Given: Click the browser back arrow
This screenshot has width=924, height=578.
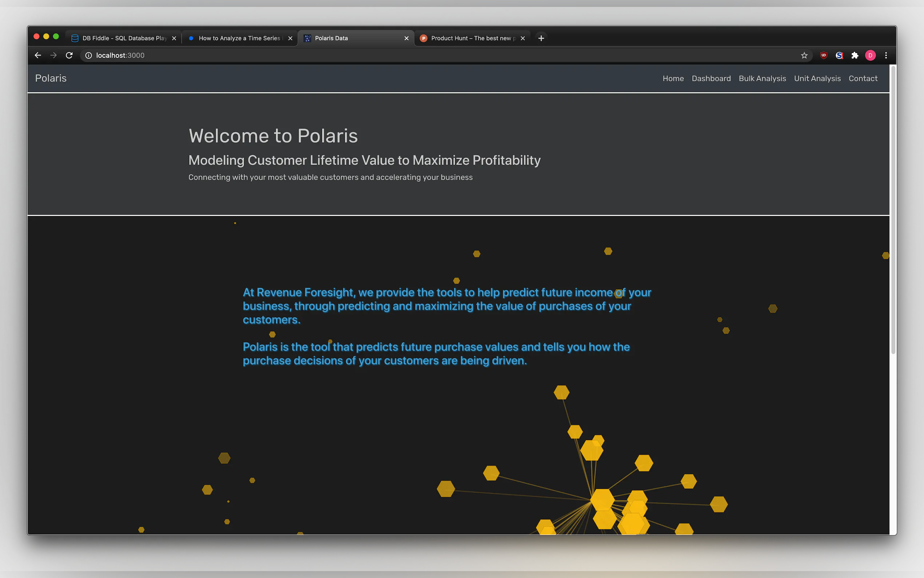Looking at the screenshot, I should click(38, 55).
